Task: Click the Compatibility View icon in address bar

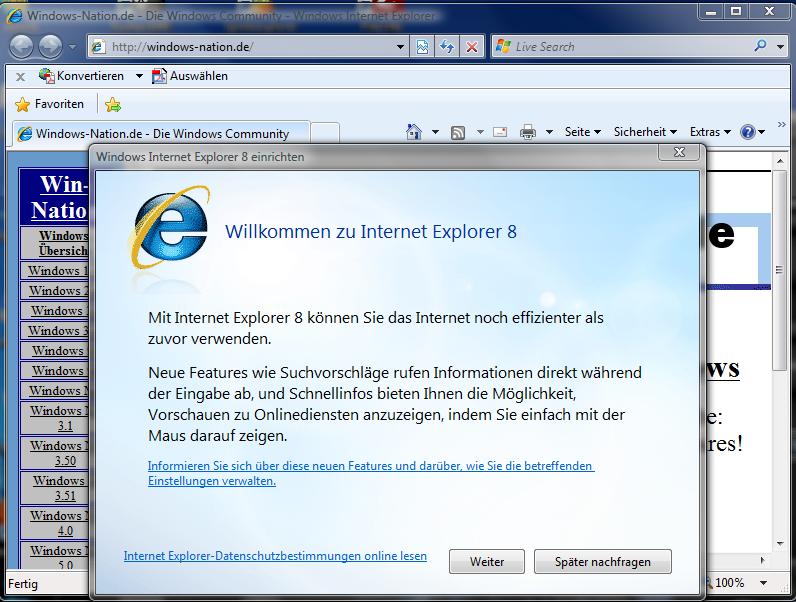Action: (x=424, y=47)
